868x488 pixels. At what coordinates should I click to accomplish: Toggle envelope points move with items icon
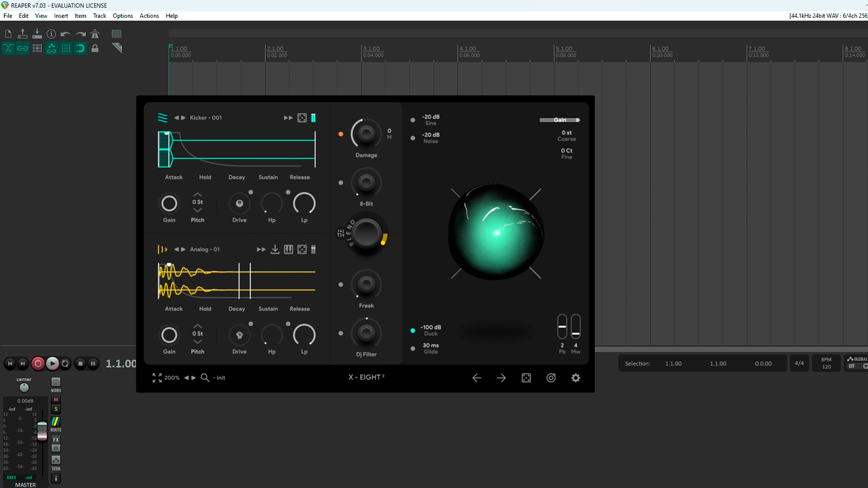point(51,48)
